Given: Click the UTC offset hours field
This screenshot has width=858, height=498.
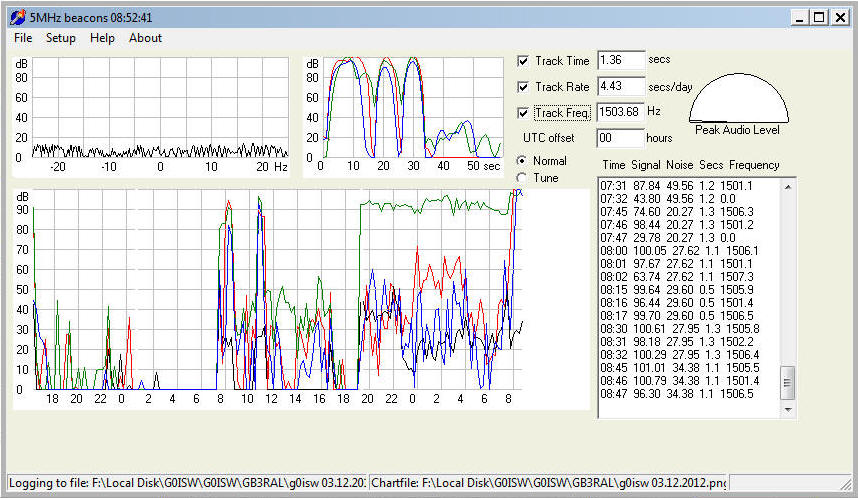Looking at the screenshot, I should click(621, 138).
